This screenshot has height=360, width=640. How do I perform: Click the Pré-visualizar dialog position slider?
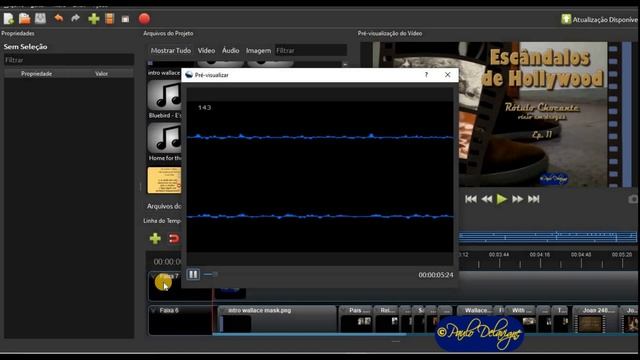(210, 275)
